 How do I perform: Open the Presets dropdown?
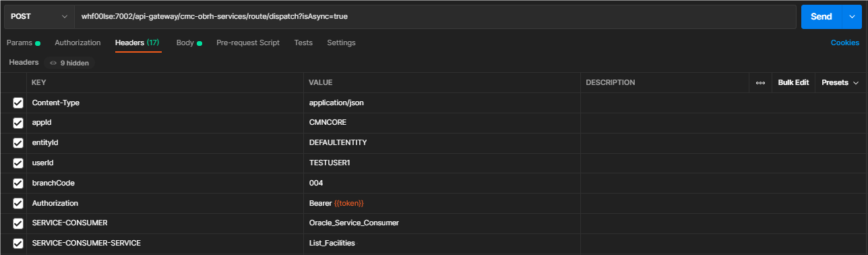coord(840,83)
